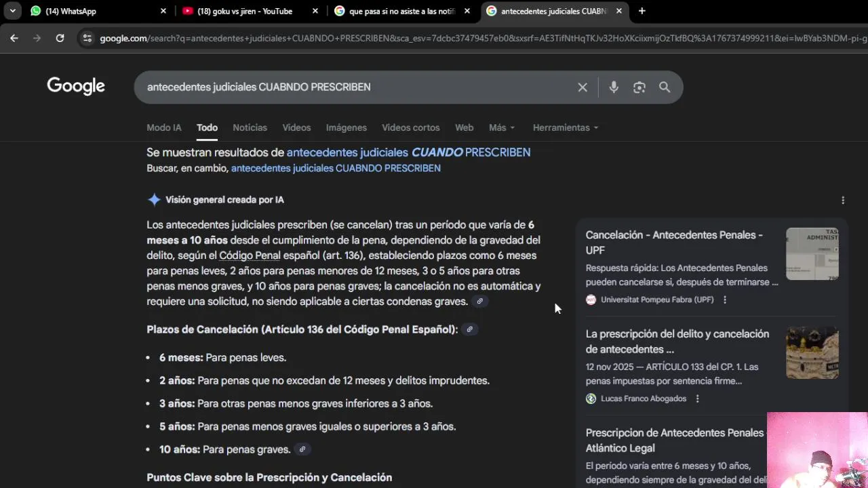Viewport: 868px width, 488px height.
Task: Focus the browser address bar URL
Action: point(481,38)
